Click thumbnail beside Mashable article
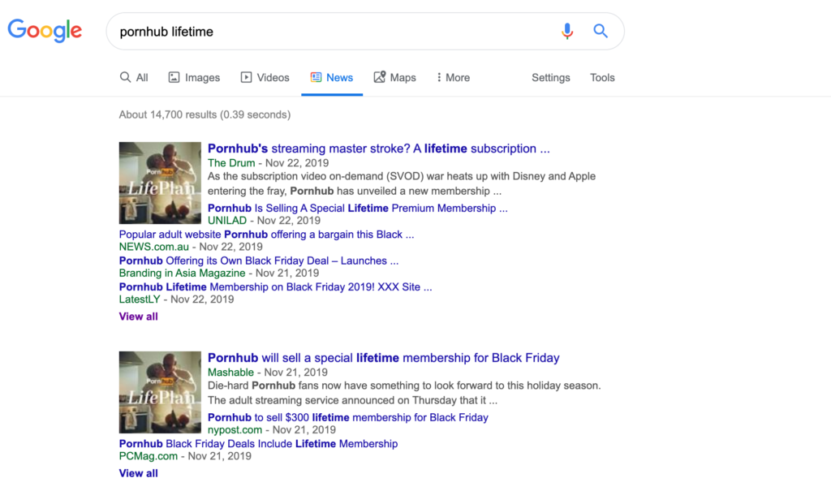Image resolution: width=831 pixels, height=504 pixels. [160, 392]
